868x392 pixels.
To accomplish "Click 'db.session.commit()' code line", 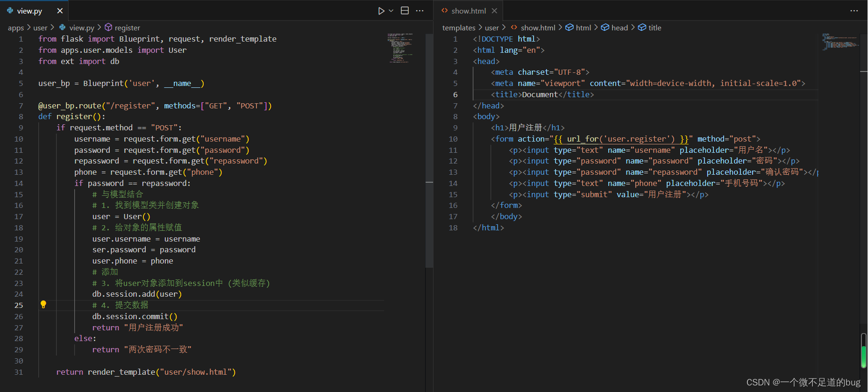I will pos(135,316).
